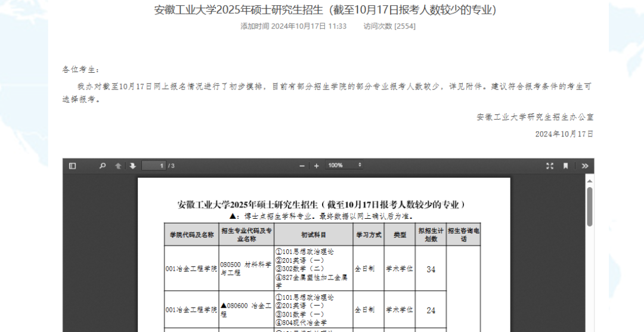Click the '080500 材料科学与工程' cell

pos(246,269)
